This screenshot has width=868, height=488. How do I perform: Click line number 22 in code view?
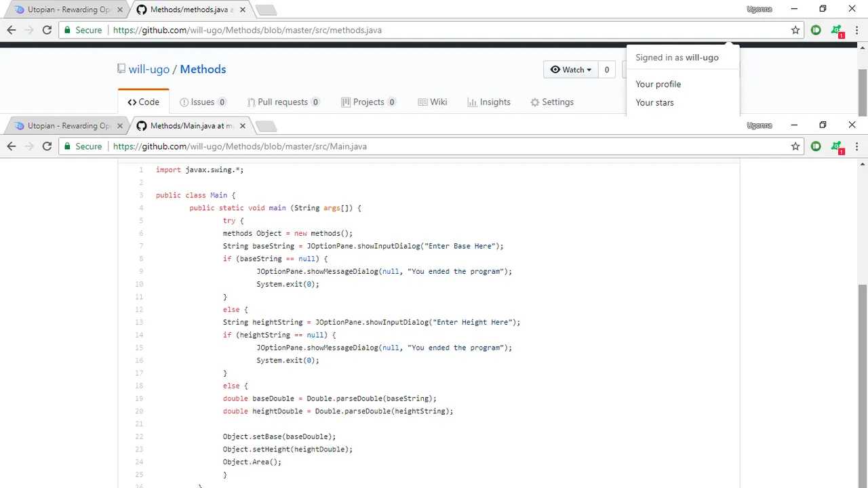pos(139,436)
